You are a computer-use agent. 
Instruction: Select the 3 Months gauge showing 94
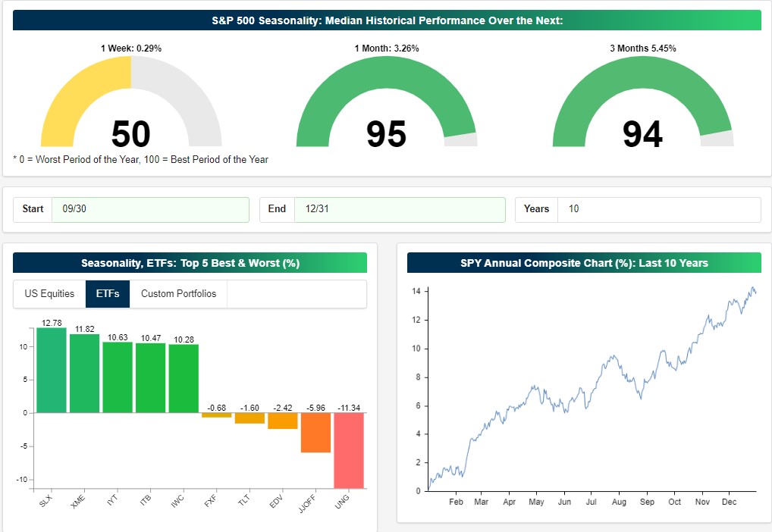643,102
